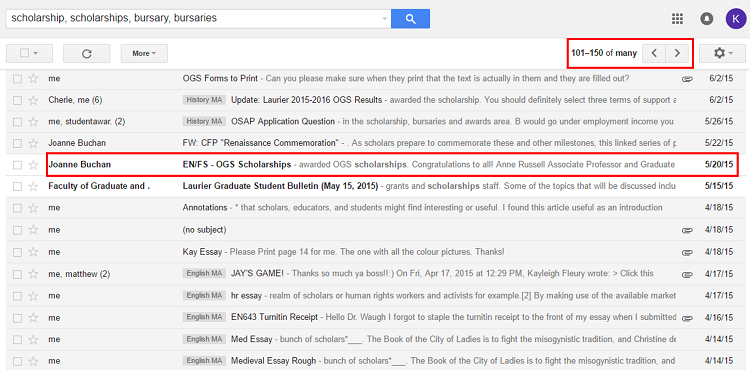Viewport: 750px width, 370px height.
Task: Open the account avatar K
Action: coord(735,19)
